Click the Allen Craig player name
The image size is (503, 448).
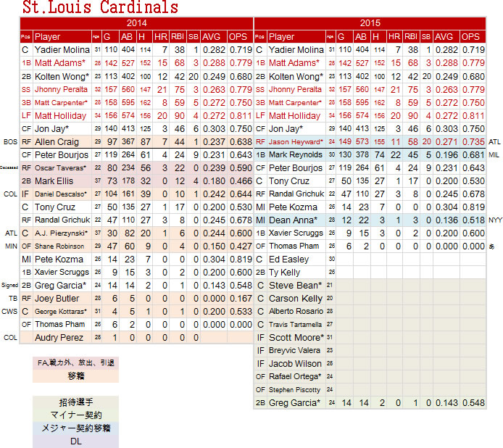[57, 142]
